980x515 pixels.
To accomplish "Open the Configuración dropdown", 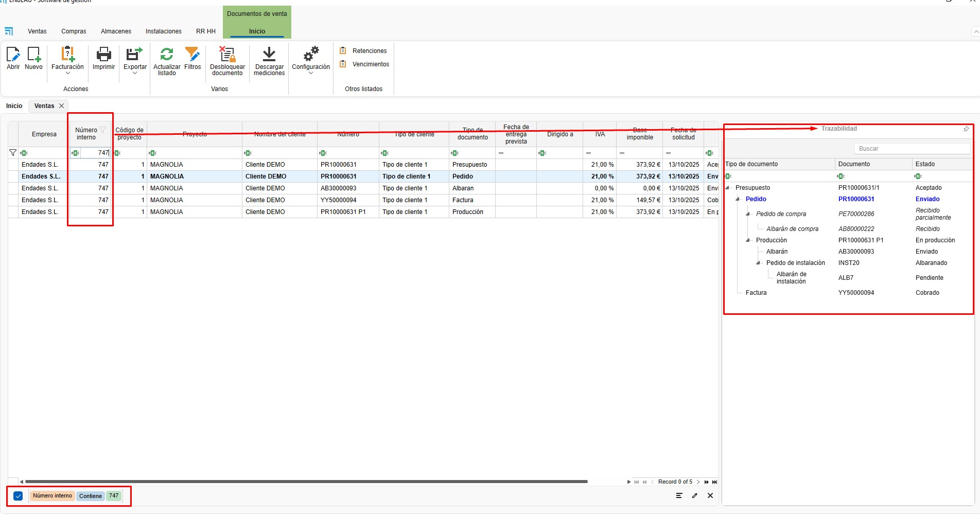I will click(x=310, y=73).
